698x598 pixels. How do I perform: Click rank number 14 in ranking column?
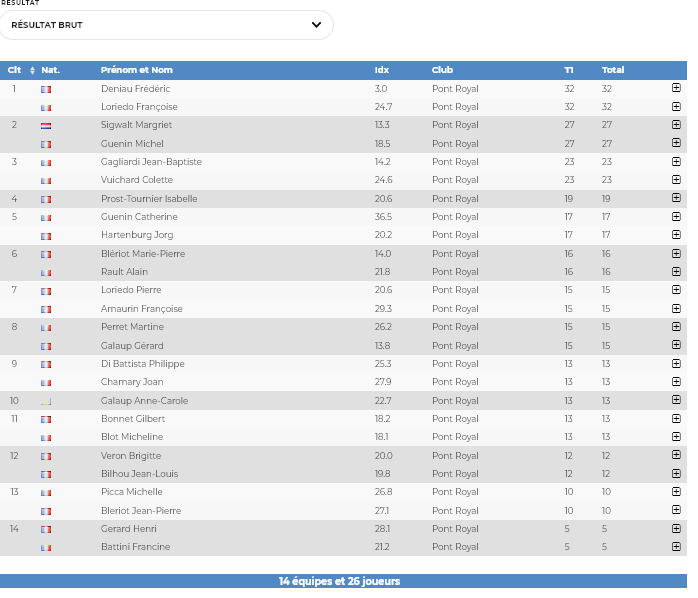(14, 529)
